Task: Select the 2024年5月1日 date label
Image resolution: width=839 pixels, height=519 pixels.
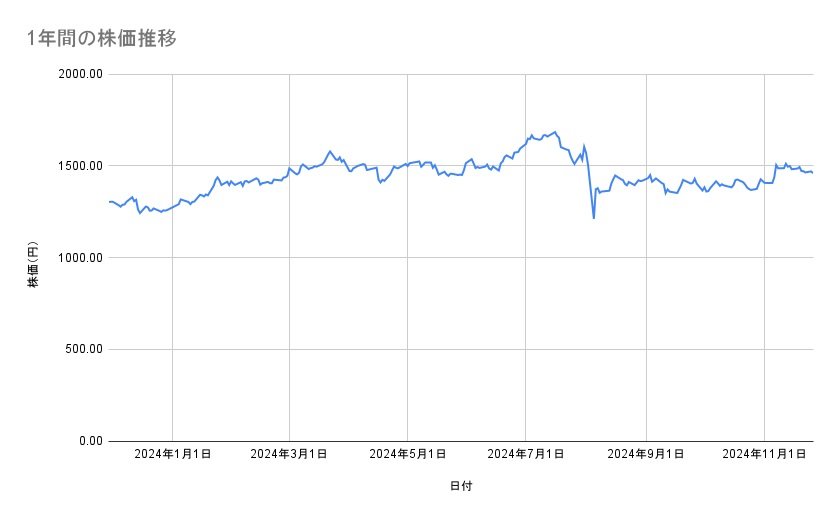Action: click(x=407, y=454)
